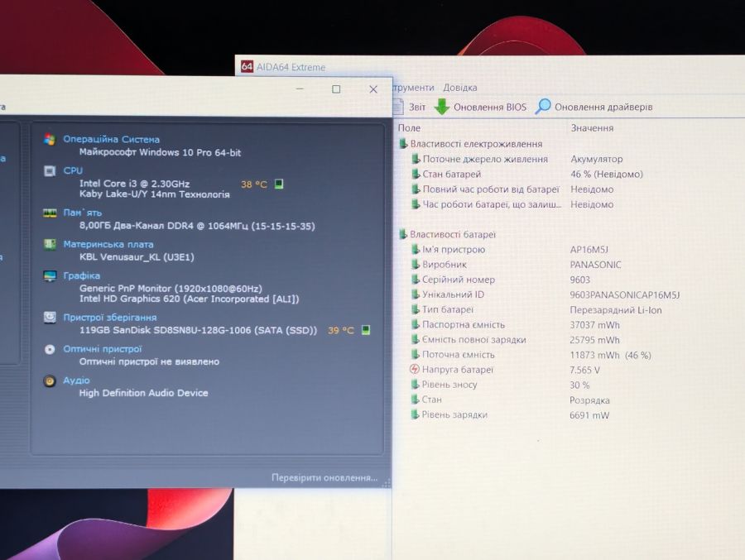
Task: Click the value 7.565 V
Action: click(x=585, y=370)
